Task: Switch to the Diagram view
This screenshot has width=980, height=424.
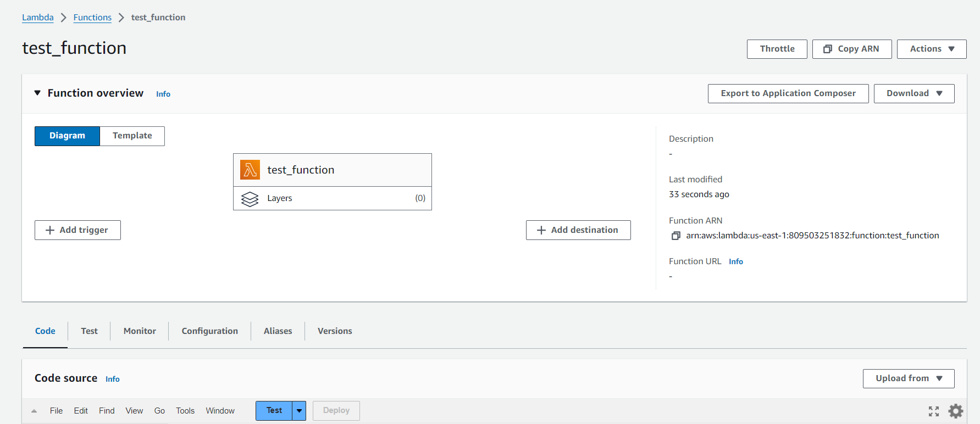Action: (x=67, y=136)
